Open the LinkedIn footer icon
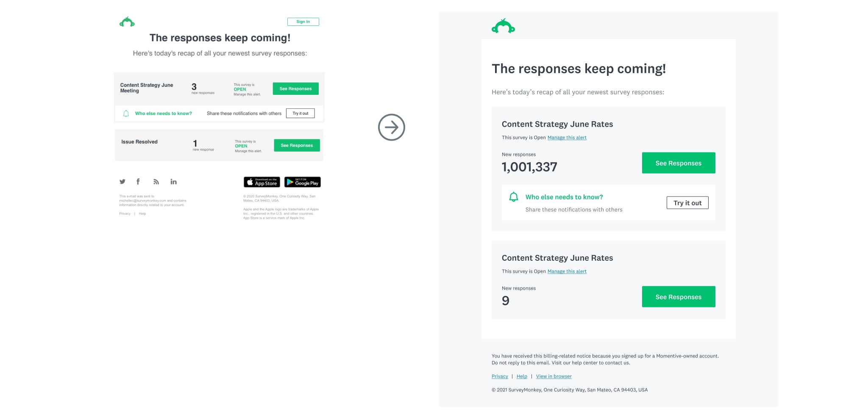Viewport: 868px width, 420px height. 173,182
